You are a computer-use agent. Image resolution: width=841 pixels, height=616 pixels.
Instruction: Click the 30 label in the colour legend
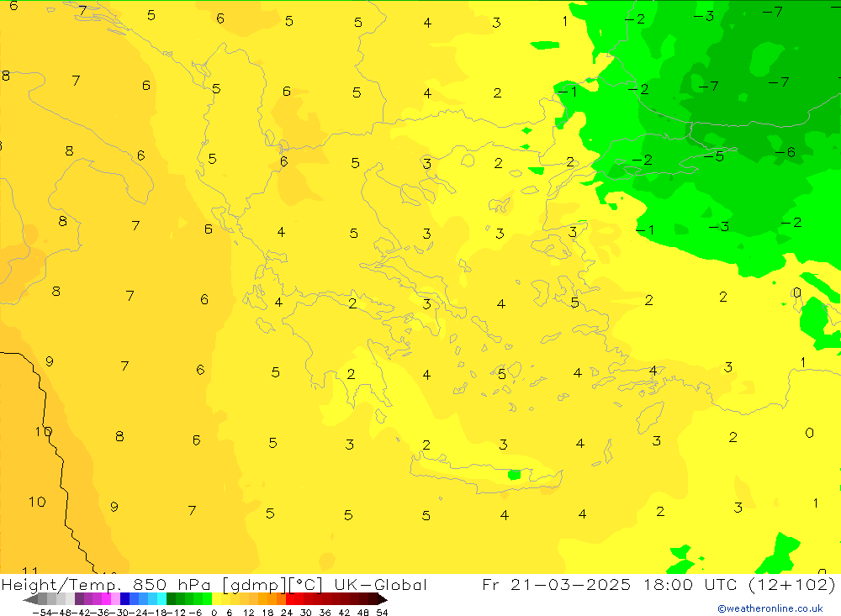[x=306, y=613]
